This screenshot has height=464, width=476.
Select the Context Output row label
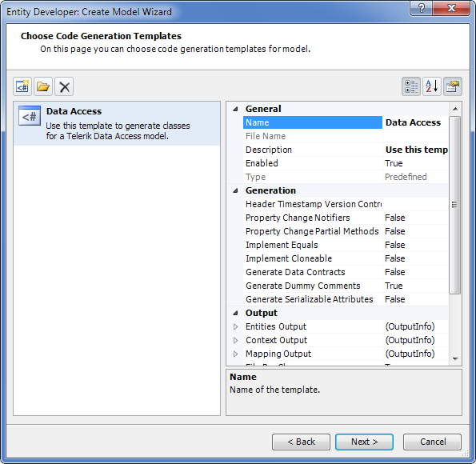[x=313, y=341]
